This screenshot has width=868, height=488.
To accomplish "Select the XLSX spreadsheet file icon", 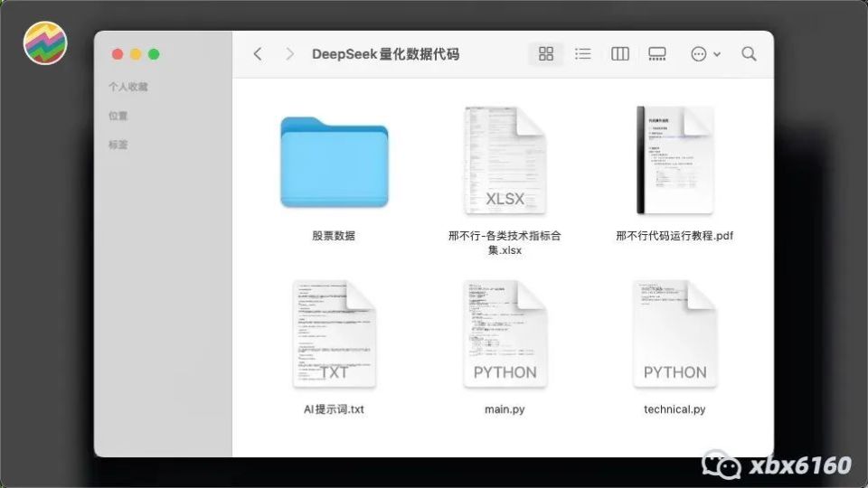I will pos(505,161).
